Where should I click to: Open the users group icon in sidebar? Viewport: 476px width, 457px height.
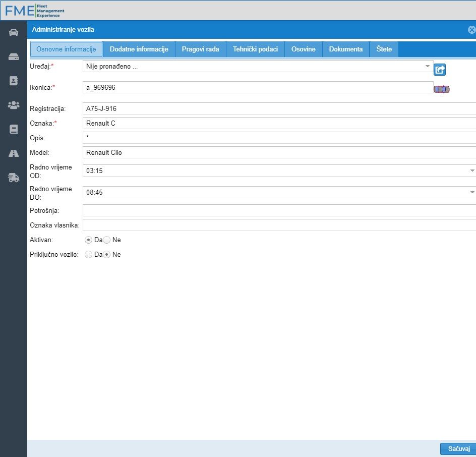(x=13, y=105)
